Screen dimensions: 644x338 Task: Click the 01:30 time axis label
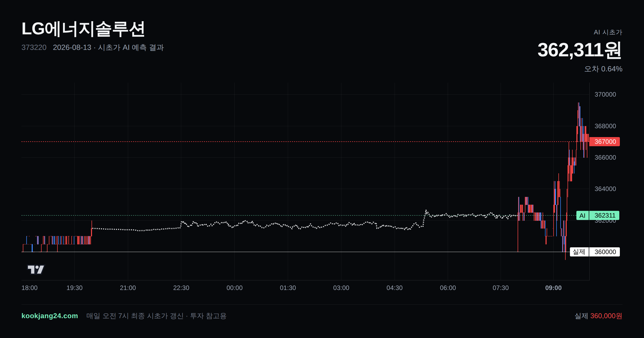288,288
